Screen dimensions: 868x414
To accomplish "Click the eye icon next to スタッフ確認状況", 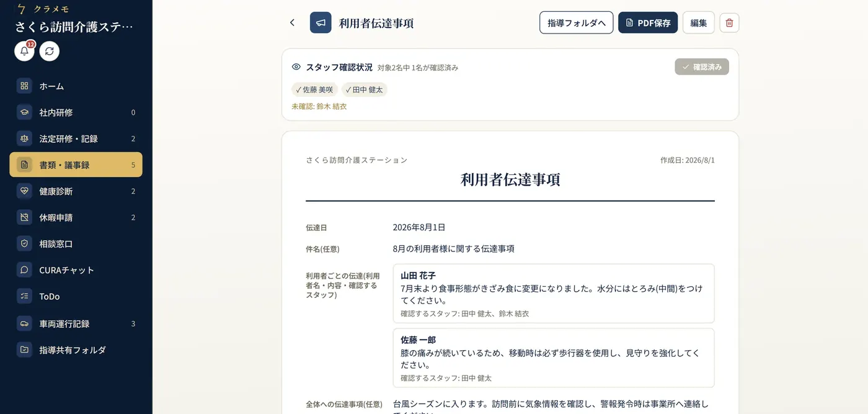I will (x=296, y=67).
